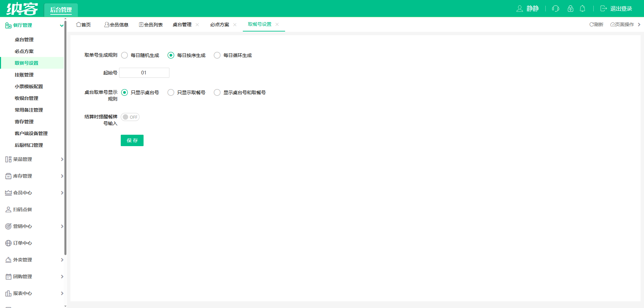Select 每日循环生成 radio option
The width and height of the screenshot is (644, 308).
coord(217,55)
